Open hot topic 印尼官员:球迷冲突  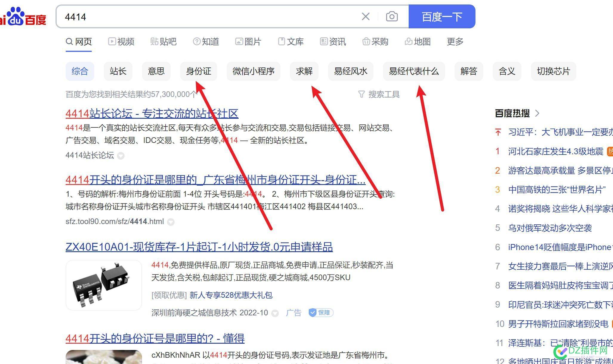coord(560,305)
